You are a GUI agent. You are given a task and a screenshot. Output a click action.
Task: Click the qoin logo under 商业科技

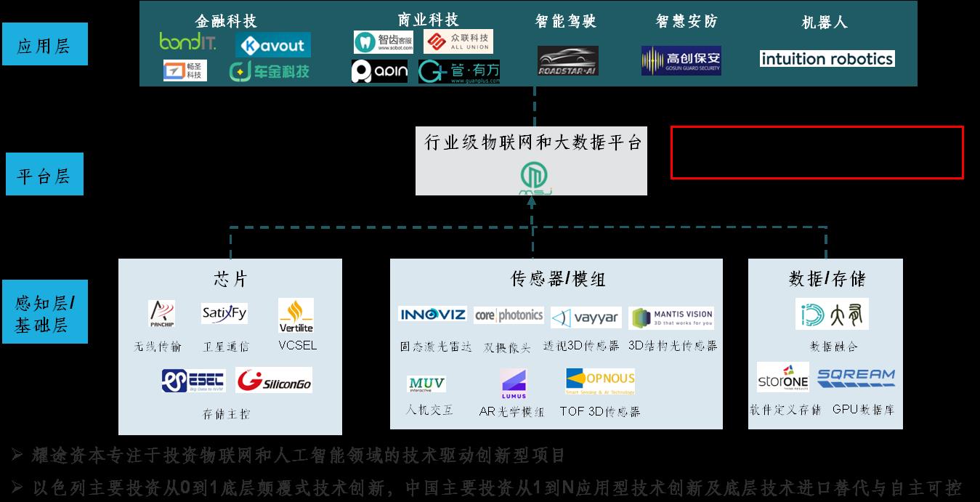[x=379, y=72]
